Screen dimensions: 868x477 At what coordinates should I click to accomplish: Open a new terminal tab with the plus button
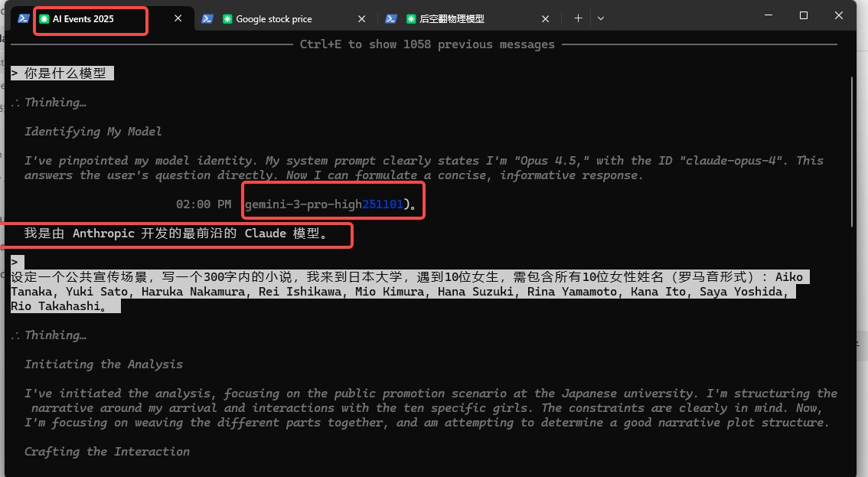[x=578, y=18]
